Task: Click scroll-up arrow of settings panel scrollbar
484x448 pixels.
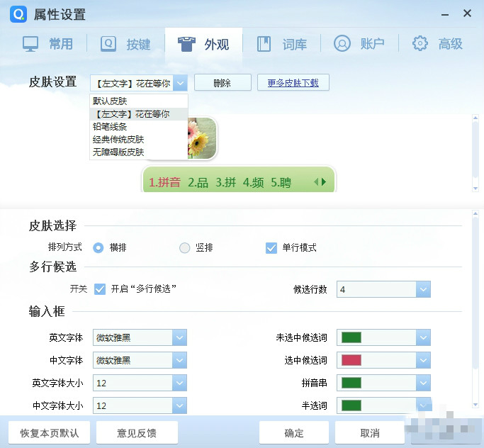Action: click(x=475, y=213)
